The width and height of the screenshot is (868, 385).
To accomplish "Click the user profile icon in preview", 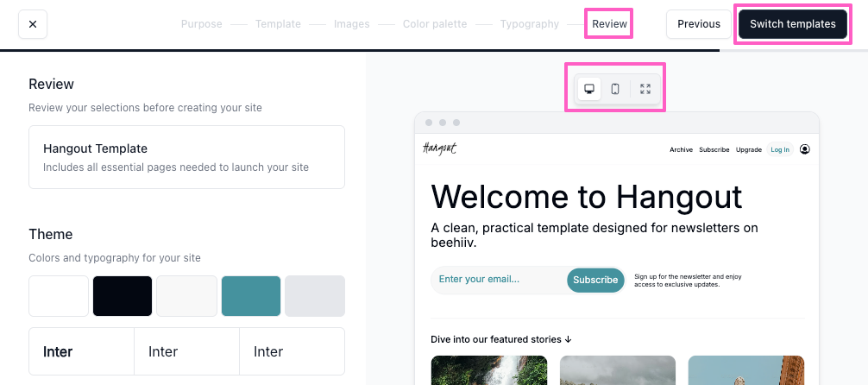I will [x=805, y=149].
